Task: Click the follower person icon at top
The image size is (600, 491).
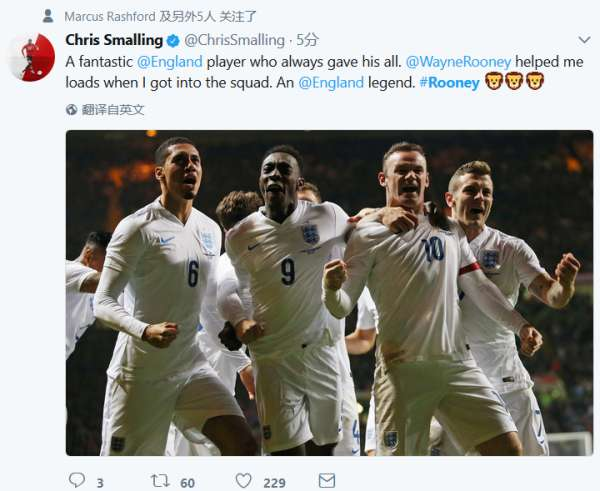Action: [47, 16]
